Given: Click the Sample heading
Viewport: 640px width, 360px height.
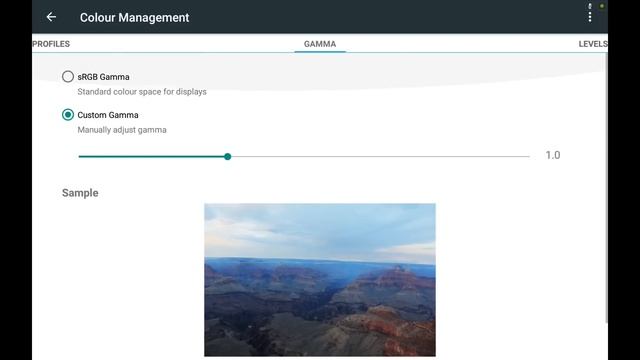Looking at the screenshot, I should tap(80, 193).
